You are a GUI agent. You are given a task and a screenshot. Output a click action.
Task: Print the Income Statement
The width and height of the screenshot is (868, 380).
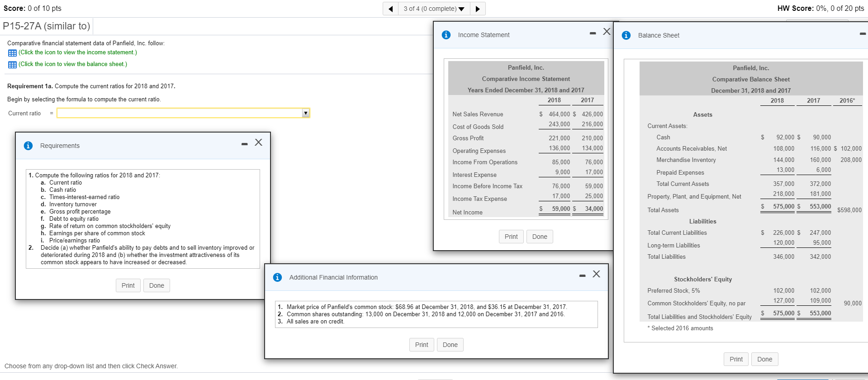[511, 237]
